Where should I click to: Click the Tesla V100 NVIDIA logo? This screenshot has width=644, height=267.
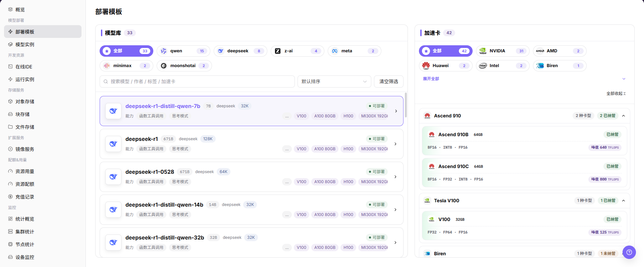click(x=427, y=201)
